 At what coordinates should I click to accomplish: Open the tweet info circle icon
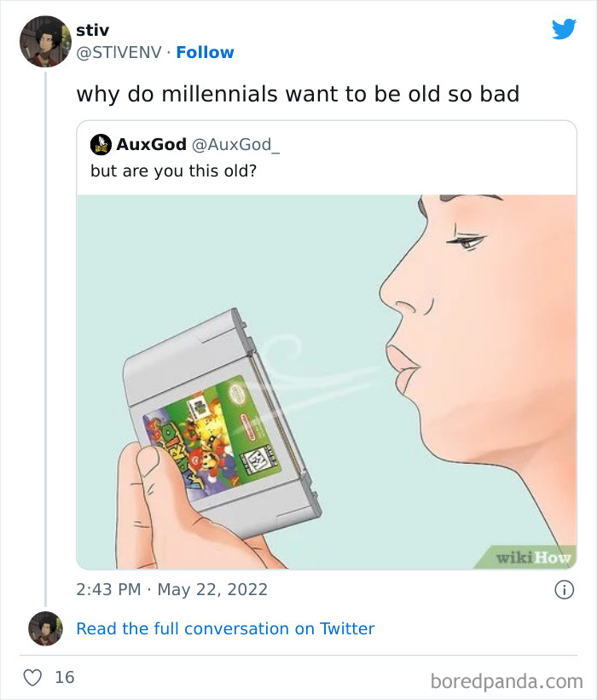(x=563, y=589)
